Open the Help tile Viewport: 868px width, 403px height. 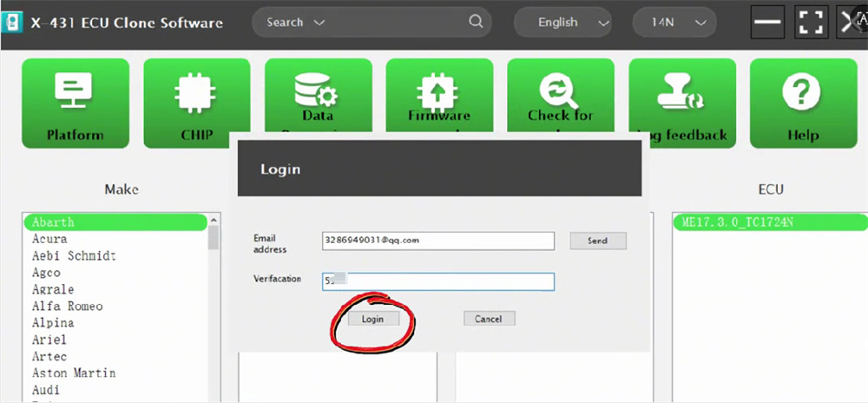coord(803,103)
